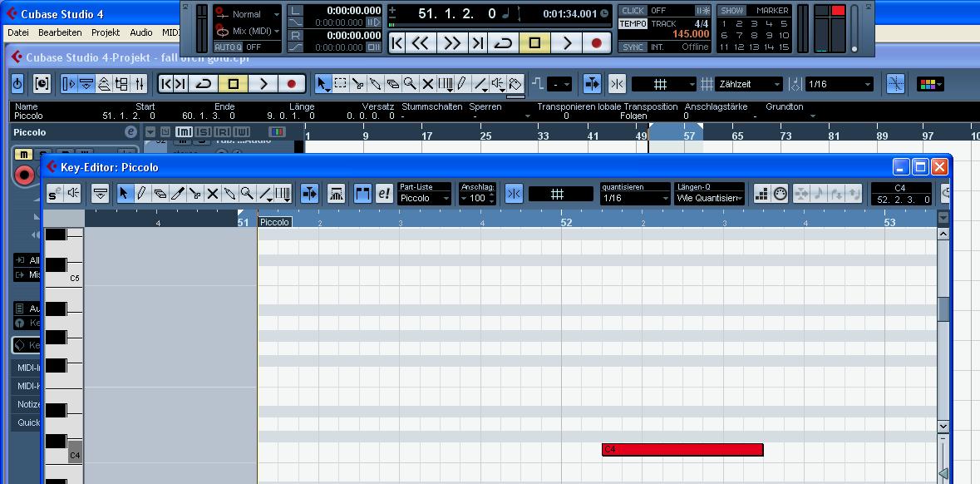Click the Anschlag velocity value field
This screenshot has width=980, height=484.
(477, 198)
